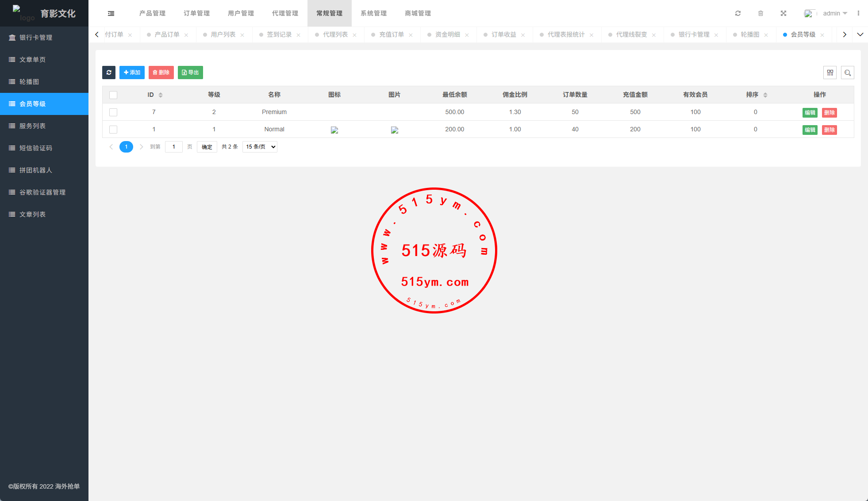Open the 15 条/页 page size dropdown
The height and width of the screenshot is (501, 868).
(260, 147)
